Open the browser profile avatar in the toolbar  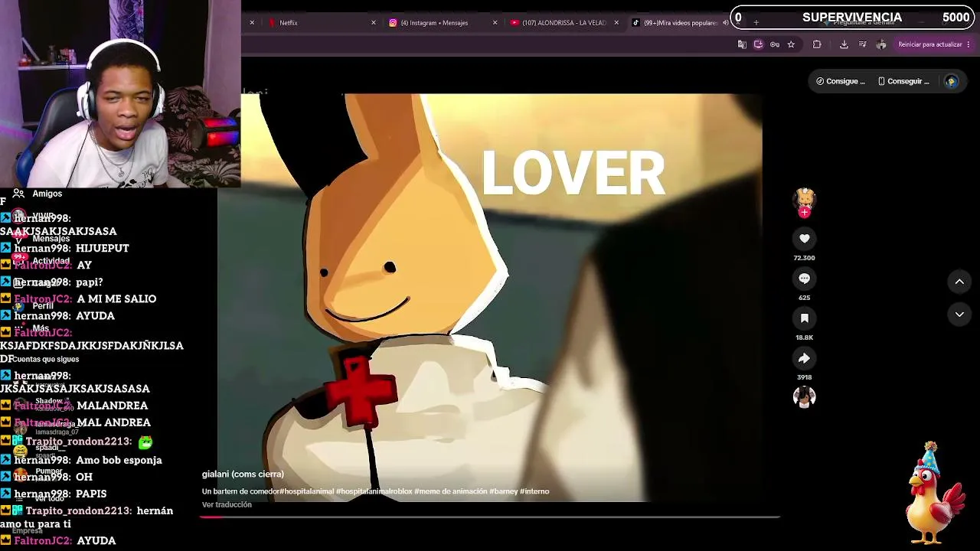[x=881, y=44]
